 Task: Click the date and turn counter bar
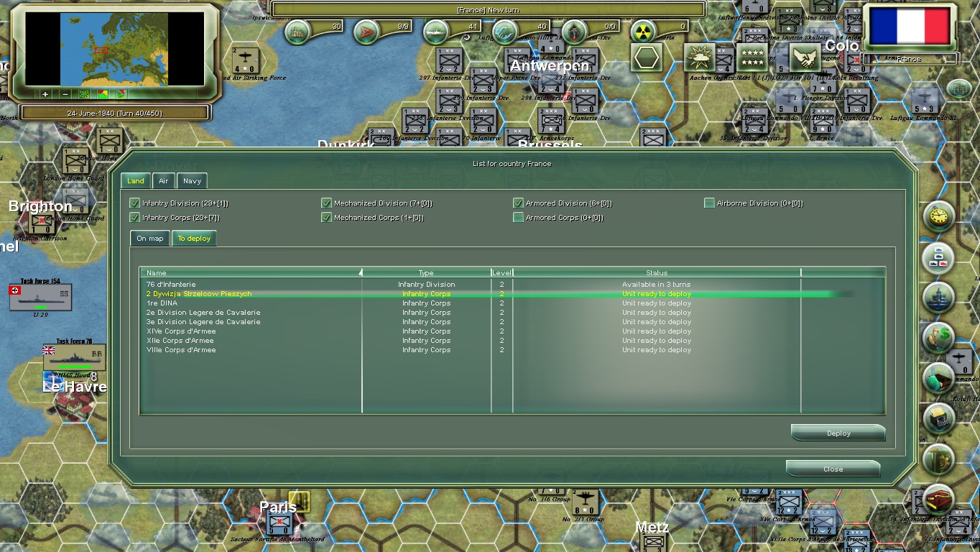coord(115,114)
